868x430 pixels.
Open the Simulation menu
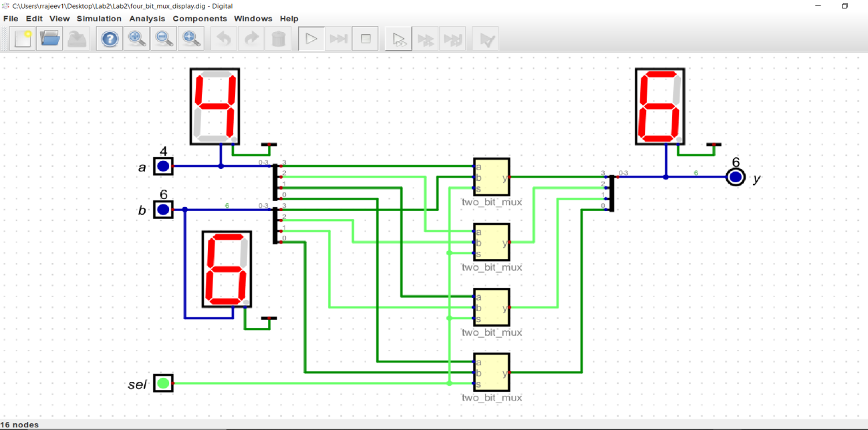pos(99,19)
